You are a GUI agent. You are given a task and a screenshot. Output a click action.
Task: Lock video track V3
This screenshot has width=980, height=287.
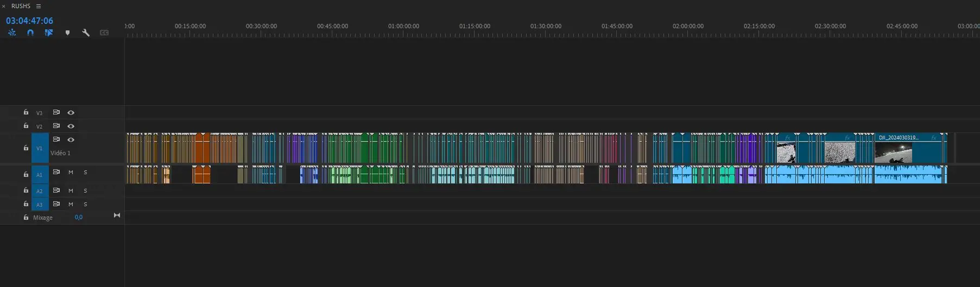click(x=26, y=112)
